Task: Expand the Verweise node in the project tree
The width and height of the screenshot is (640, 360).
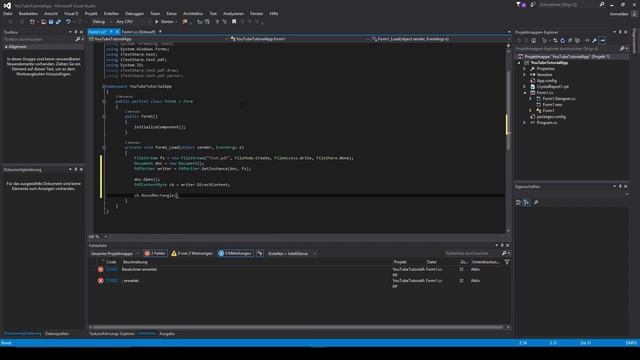Action: click(x=525, y=75)
